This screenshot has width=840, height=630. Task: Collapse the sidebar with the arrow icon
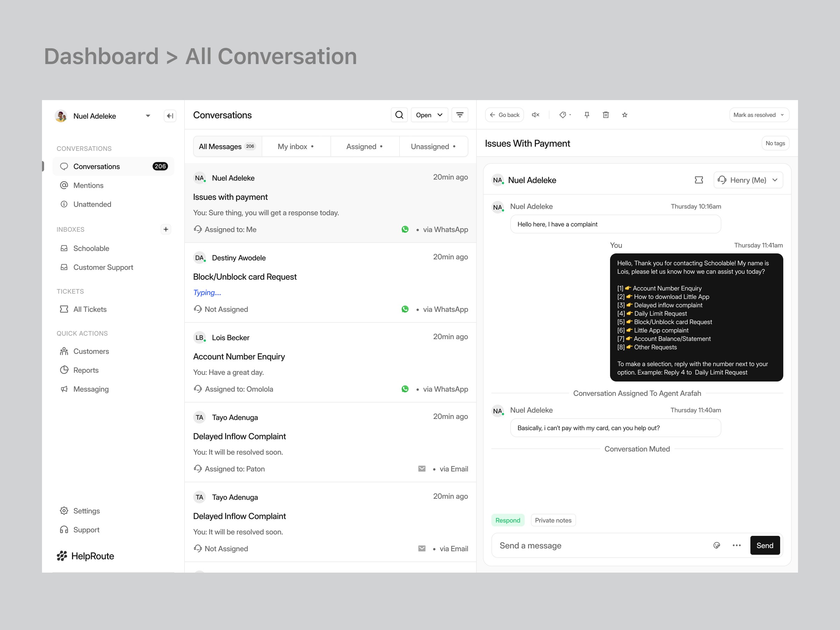point(170,116)
